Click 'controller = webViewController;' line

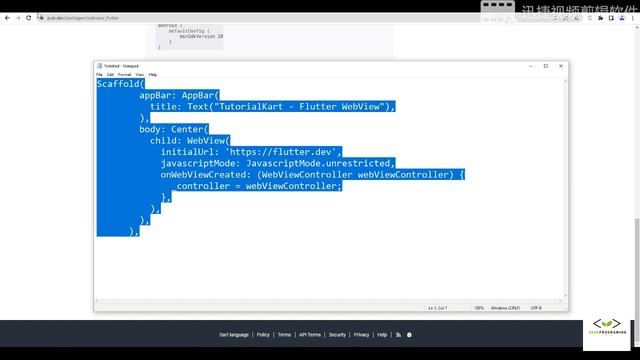pos(259,186)
